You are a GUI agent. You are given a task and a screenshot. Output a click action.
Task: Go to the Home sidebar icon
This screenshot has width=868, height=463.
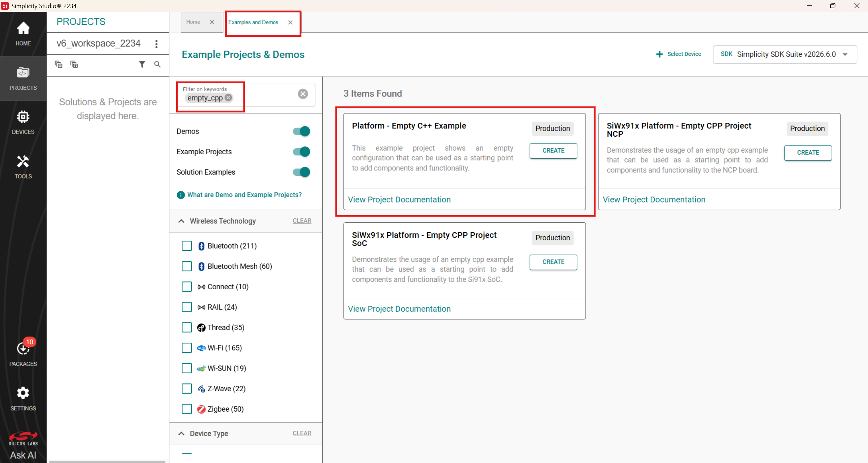coord(23,34)
